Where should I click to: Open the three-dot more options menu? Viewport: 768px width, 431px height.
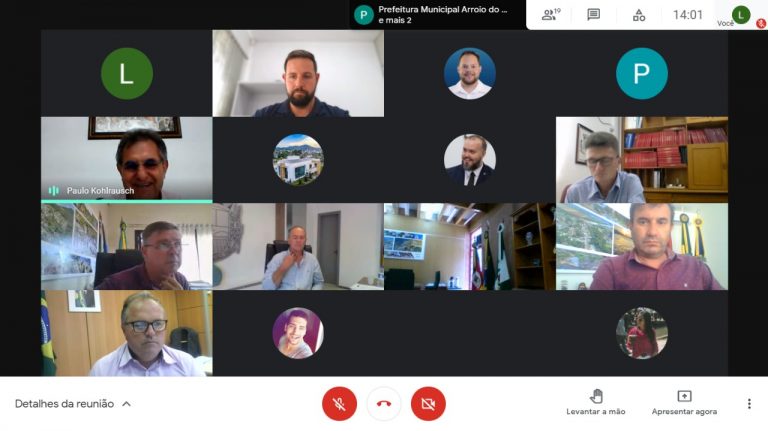749,404
